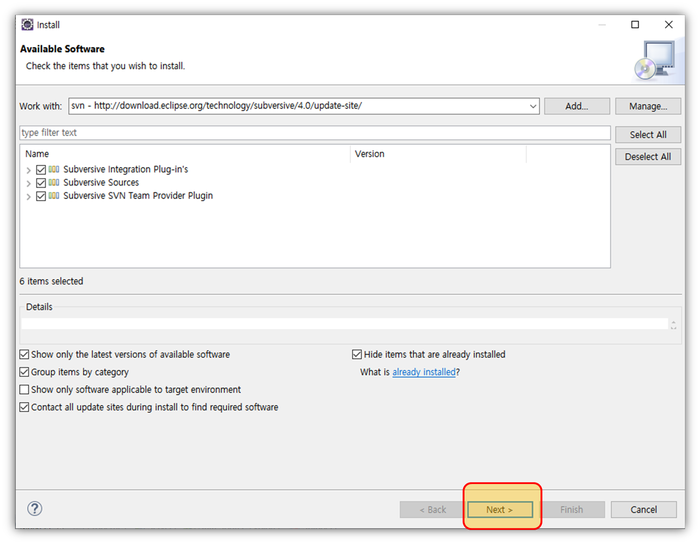Click the Cancel button
The image size is (700, 544).
coord(643,509)
